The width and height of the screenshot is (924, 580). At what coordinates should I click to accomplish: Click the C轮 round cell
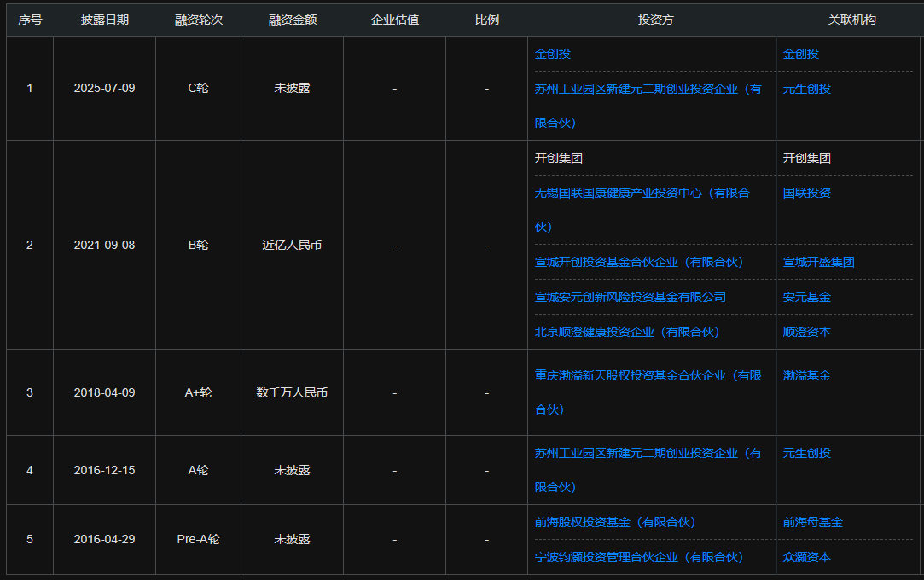(x=198, y=89)
